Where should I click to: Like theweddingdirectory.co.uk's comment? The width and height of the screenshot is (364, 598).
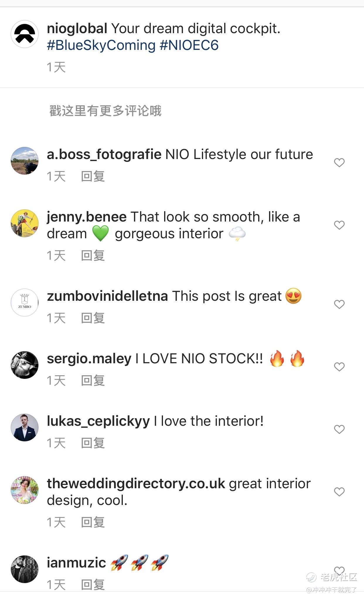pos(339,492)
